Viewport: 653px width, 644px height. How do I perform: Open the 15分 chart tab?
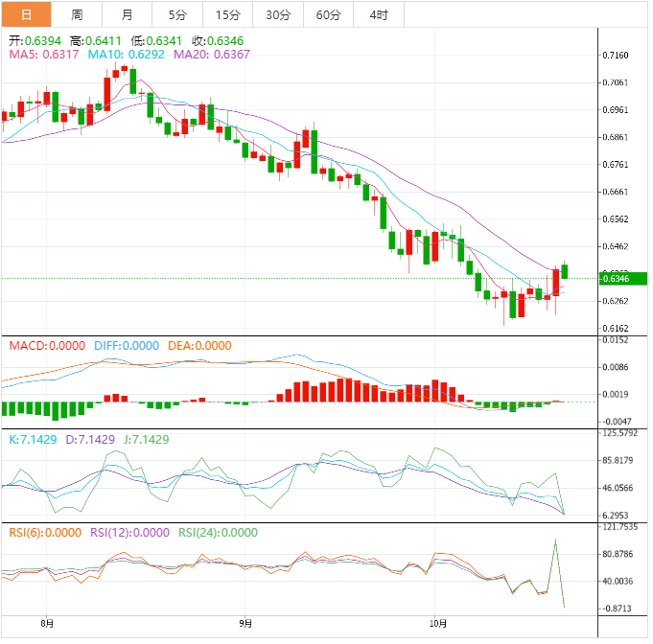coord(228,14)
